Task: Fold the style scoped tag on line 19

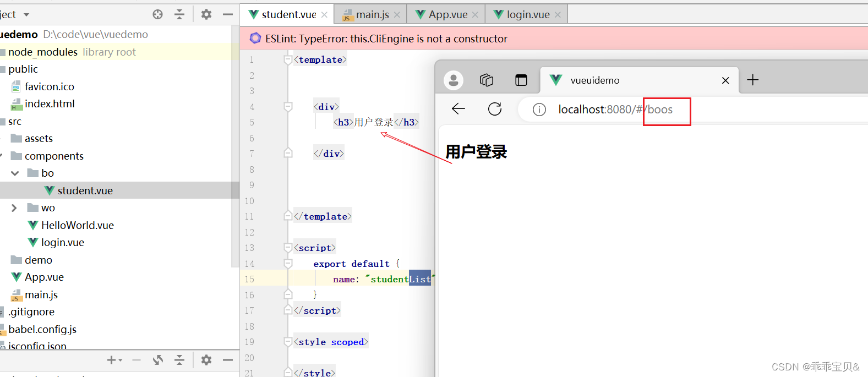Action: (x=288, y=342)
